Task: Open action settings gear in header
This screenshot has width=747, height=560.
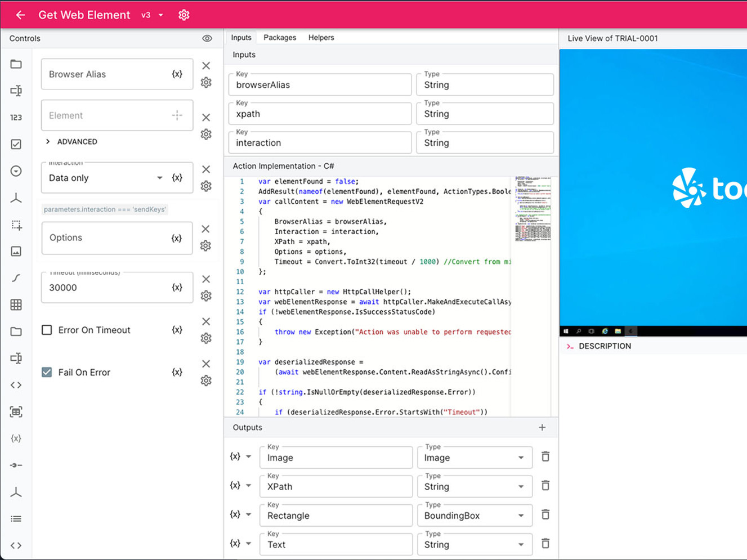Action: tap(184, 15)
